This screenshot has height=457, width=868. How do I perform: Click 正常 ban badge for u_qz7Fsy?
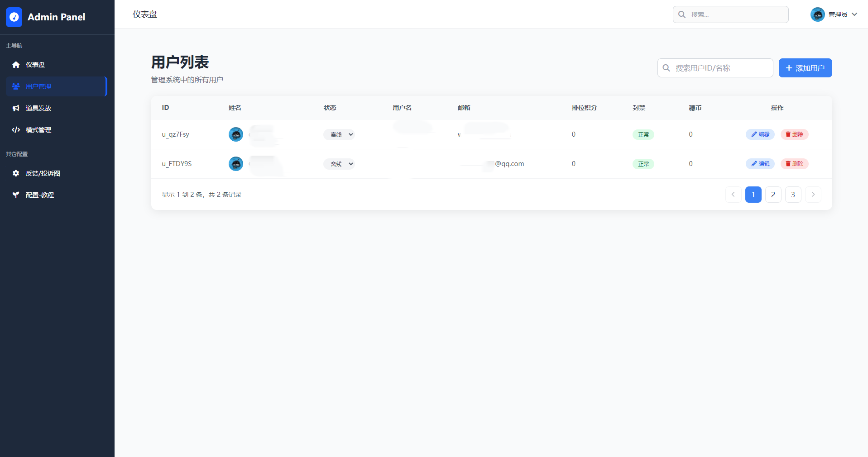[643, 134]
